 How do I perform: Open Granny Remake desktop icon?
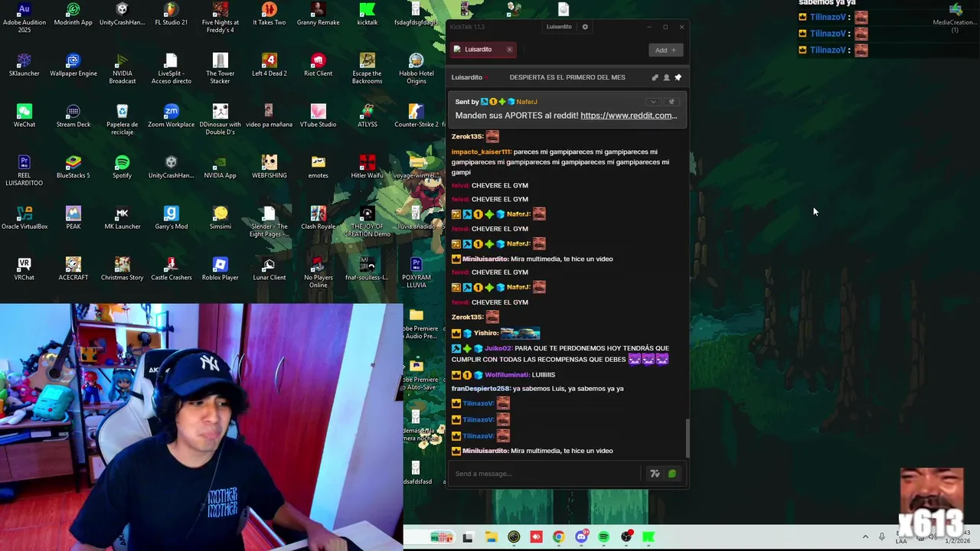coord(318,15)
